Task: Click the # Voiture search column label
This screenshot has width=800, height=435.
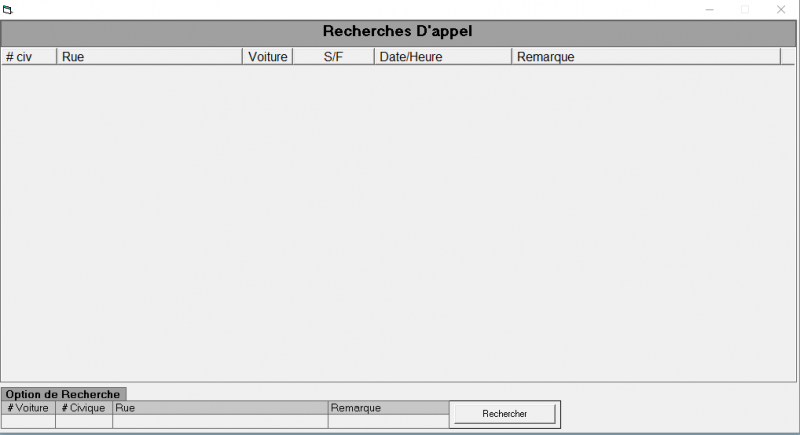Action: 29,408
